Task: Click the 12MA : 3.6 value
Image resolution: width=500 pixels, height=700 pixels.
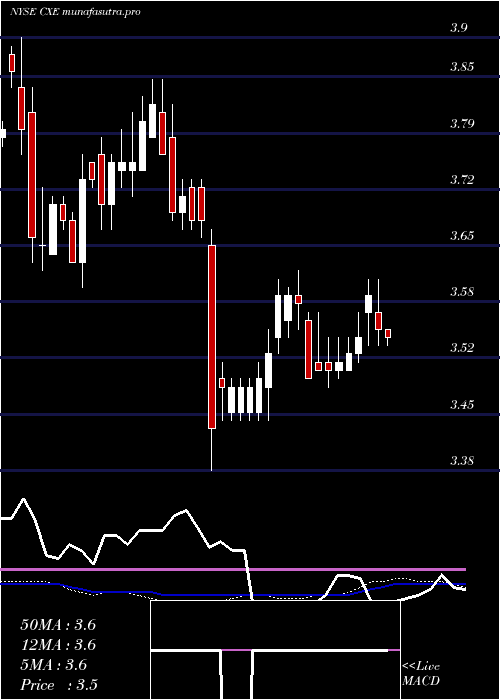Action: 58,645
